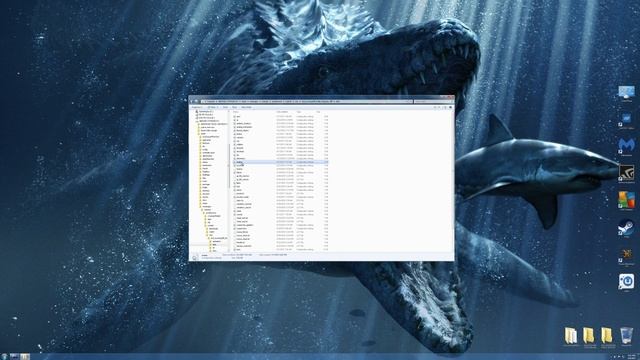Launch Uplay from the desktop
The height and width of the screenshot is (360, 640).
(626, 282)
